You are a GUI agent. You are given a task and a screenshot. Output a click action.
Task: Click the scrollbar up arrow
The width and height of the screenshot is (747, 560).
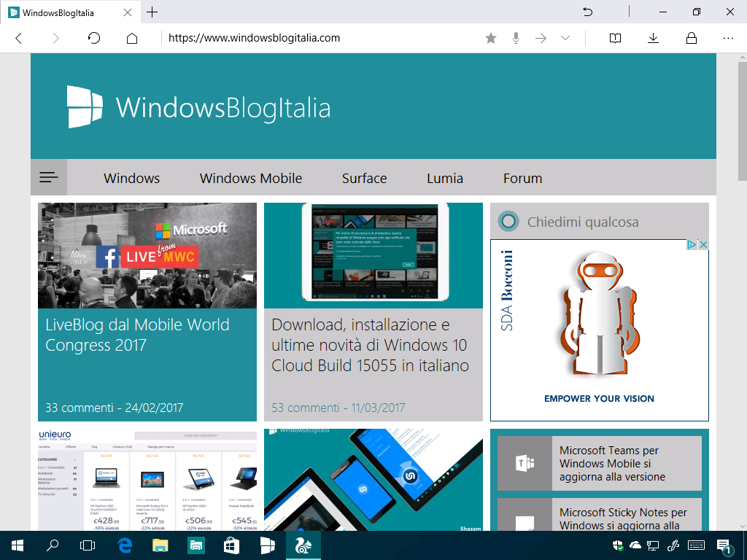tap(742, 58)
